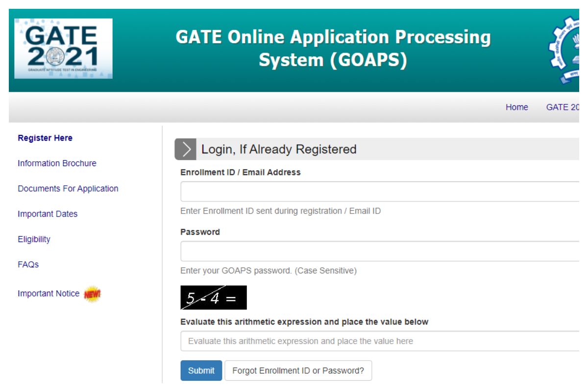Viewport: 588px width, 392px height.
Task: Open the Information Brochure link
Action: point(57,163)
